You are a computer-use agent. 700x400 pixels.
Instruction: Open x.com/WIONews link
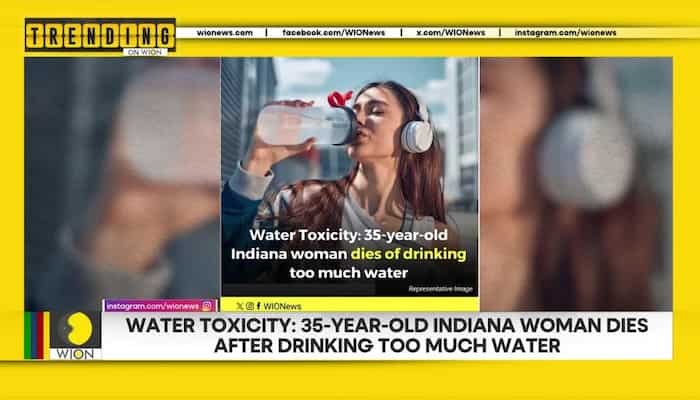coord(451,33)
